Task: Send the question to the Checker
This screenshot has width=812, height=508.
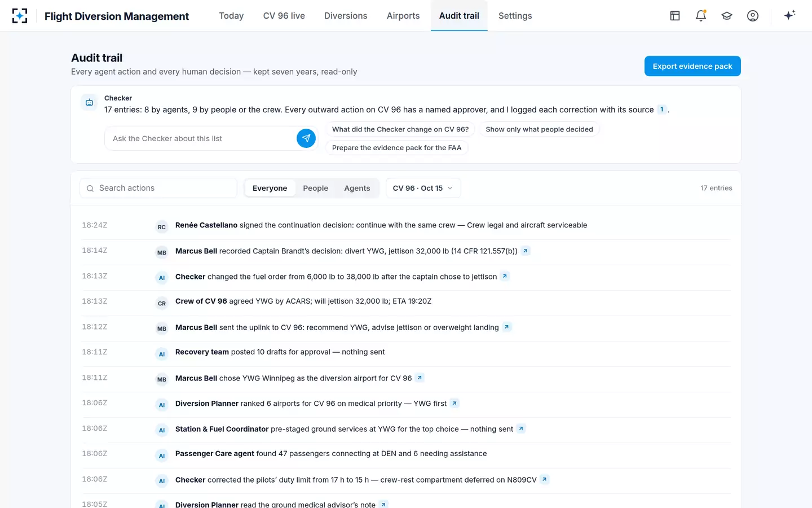Action: pos(306,138)
